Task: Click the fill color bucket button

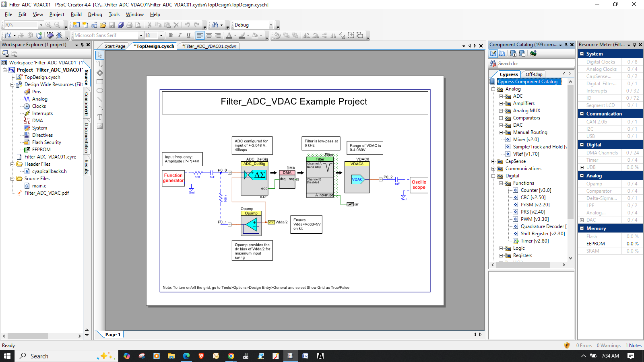Action: click(x=255, y=35)
